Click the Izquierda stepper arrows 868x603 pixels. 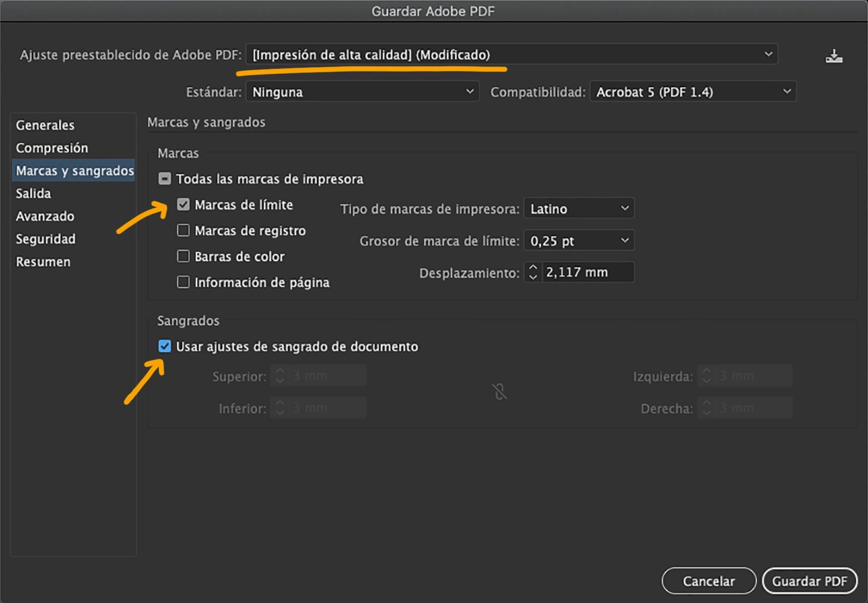[706, 376]
